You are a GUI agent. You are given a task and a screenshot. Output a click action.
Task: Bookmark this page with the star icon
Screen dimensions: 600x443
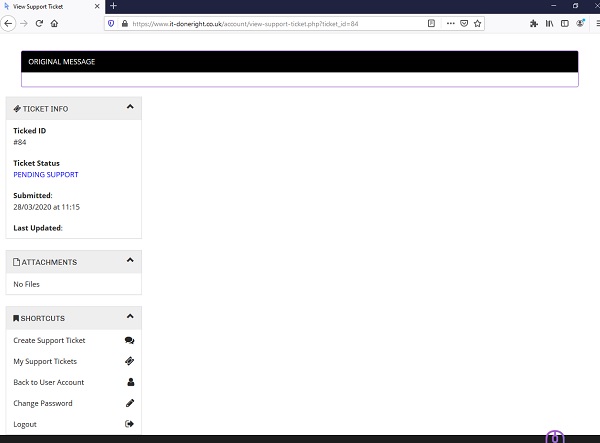tap(477, 24)
